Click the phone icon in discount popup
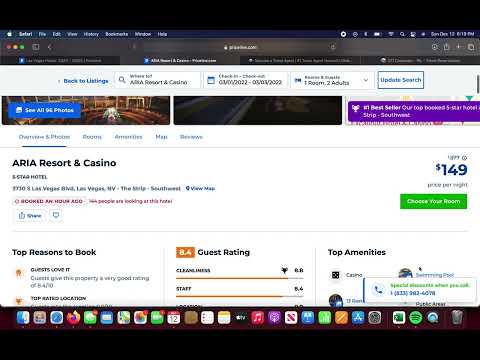 point(378,289)
